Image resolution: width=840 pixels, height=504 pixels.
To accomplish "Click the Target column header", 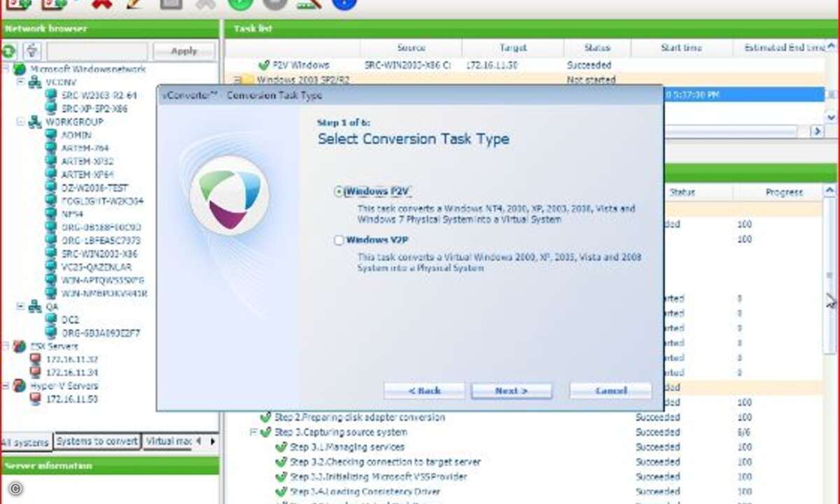I will [513, 48].
